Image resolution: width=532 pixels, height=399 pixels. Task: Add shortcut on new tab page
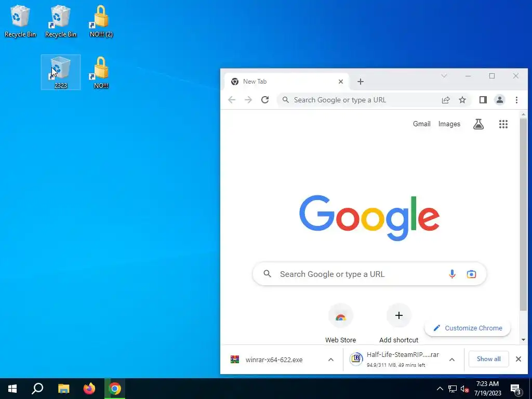(399, 324)
